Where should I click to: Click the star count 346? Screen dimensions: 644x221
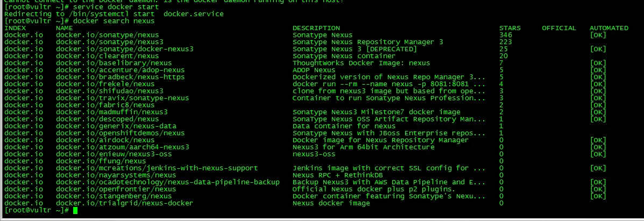pos(505,35)
